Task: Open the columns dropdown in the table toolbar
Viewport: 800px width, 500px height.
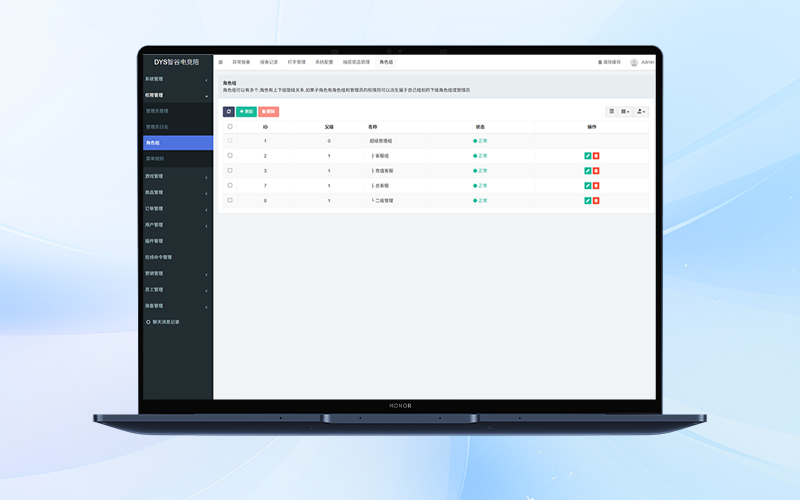Action: 625,111
